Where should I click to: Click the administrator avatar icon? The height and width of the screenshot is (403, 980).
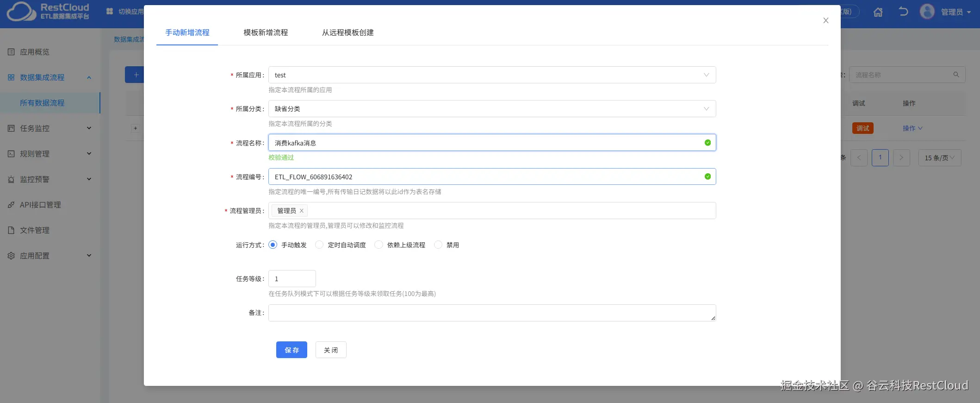(x=927, y=12)
